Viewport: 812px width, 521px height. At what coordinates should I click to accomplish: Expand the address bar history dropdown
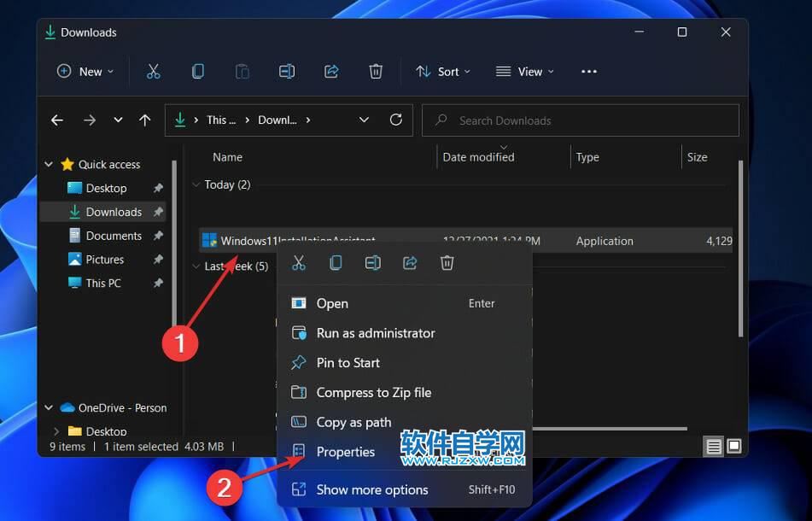[x=364, y=120]
